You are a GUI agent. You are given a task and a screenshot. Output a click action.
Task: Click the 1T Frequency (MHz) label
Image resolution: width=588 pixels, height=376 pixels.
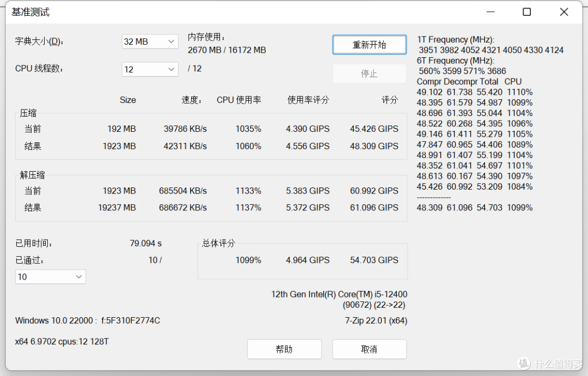[x=456, y=40]
